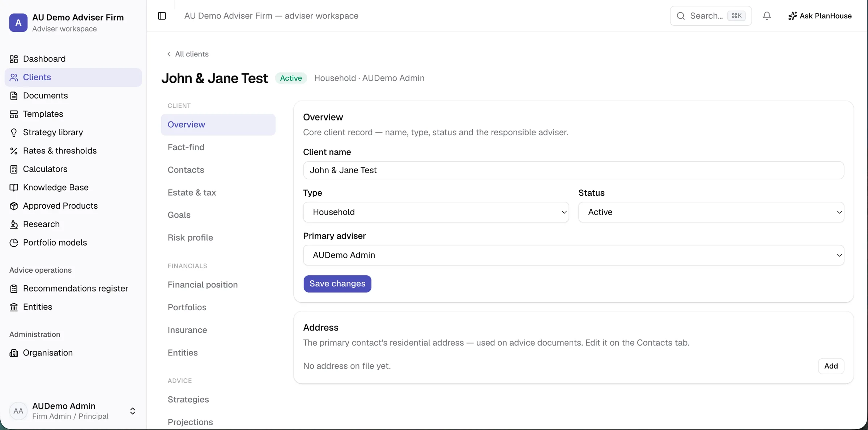Open the Estate & tax tab
The height and width of the screenshot is (430, 868).
click(218, 193)
